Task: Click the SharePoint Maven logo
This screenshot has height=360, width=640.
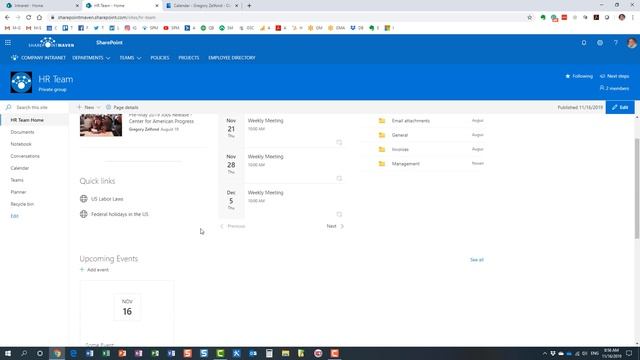Action: [51, 42]
